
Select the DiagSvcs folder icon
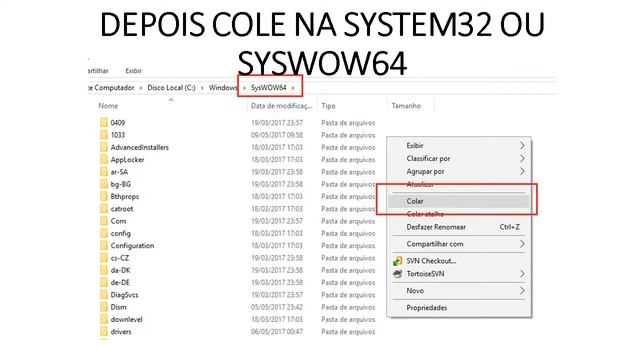pos(104,295)
